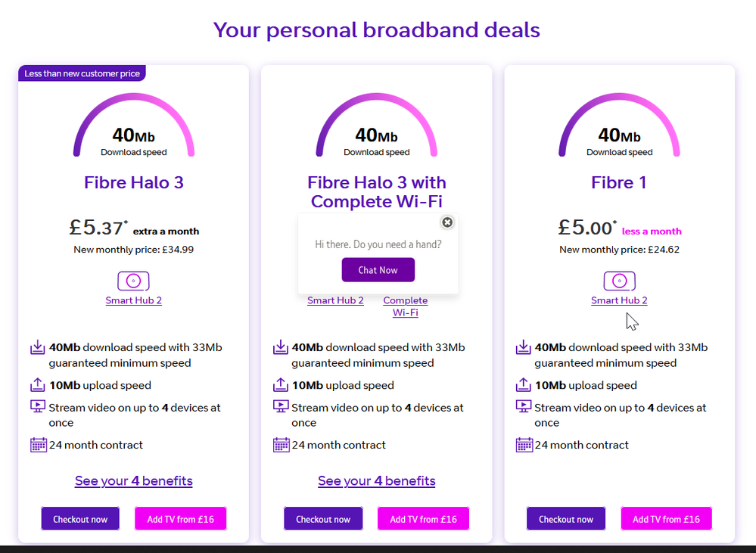Image resolution: width=756 pixels, height=553 pixels.
Task: Checkout now for Fibre 1
Action: tap(566, 519)
